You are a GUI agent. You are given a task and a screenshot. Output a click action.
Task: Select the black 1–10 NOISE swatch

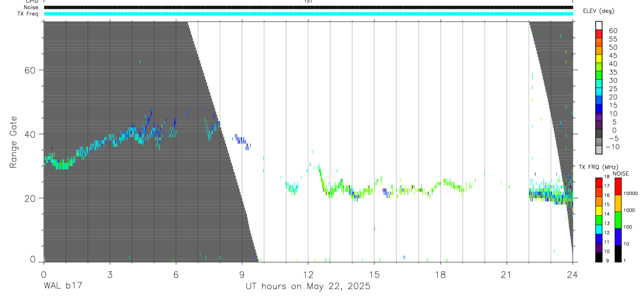[618, 254]
